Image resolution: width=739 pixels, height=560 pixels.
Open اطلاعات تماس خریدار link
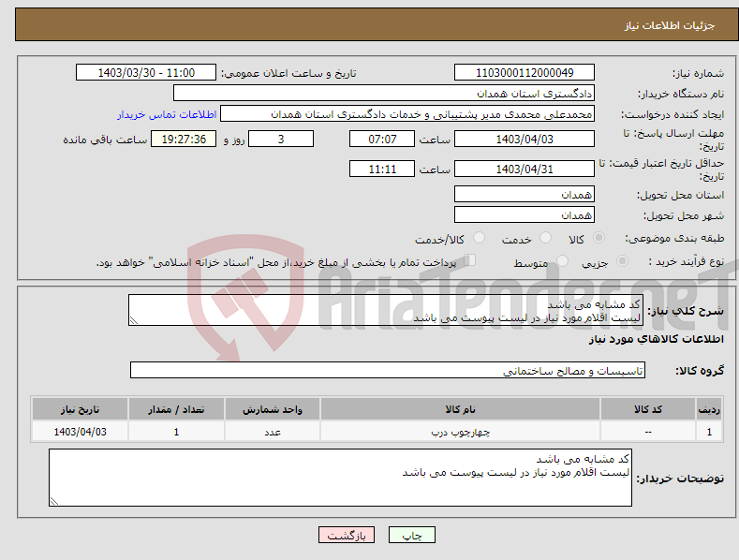tap(167, 114)
